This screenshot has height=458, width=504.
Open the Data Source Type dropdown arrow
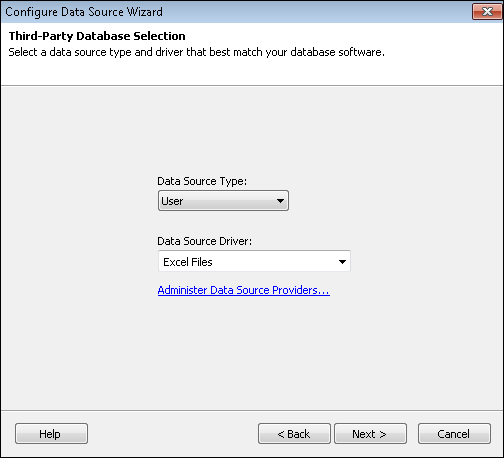[280, 201]
